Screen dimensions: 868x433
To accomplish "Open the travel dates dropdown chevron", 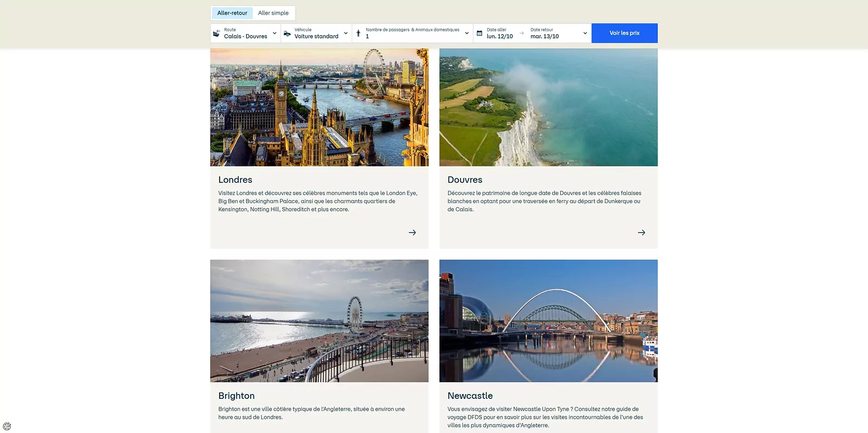I will pyautogui.click(x=585, y=33).
